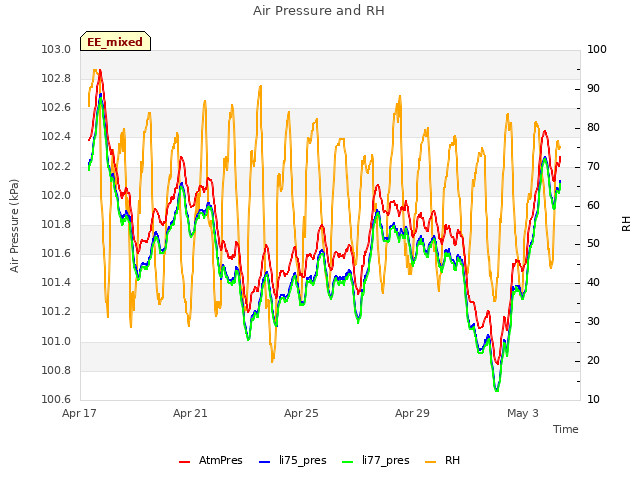Click the EE_mixed annotation label

pos(116,42)
